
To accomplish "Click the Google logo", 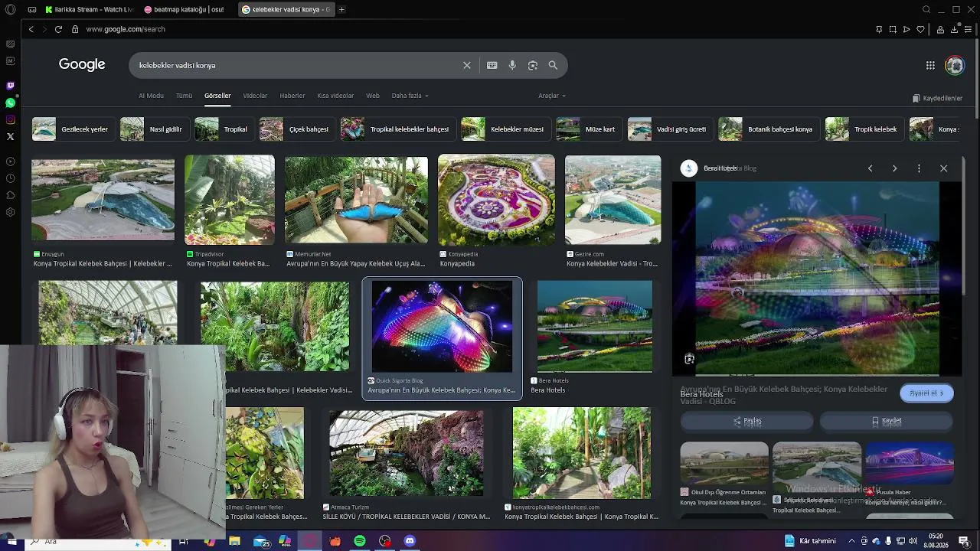I will (82, 64).
